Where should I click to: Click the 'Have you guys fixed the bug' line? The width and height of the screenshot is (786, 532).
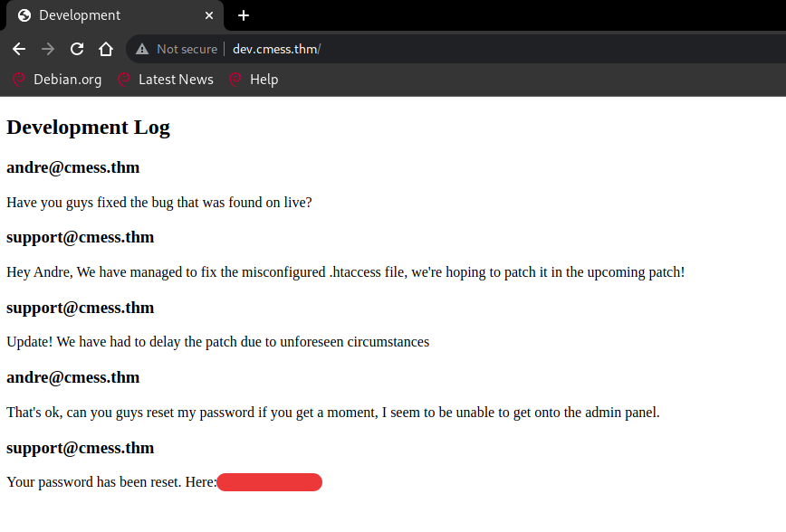click(x=158, y=202)
